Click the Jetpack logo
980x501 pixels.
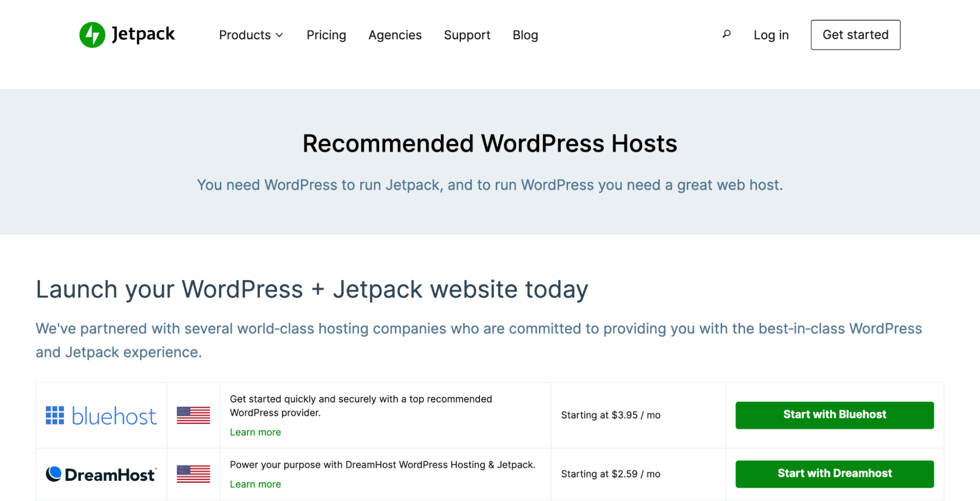click(x=127, y=34)
